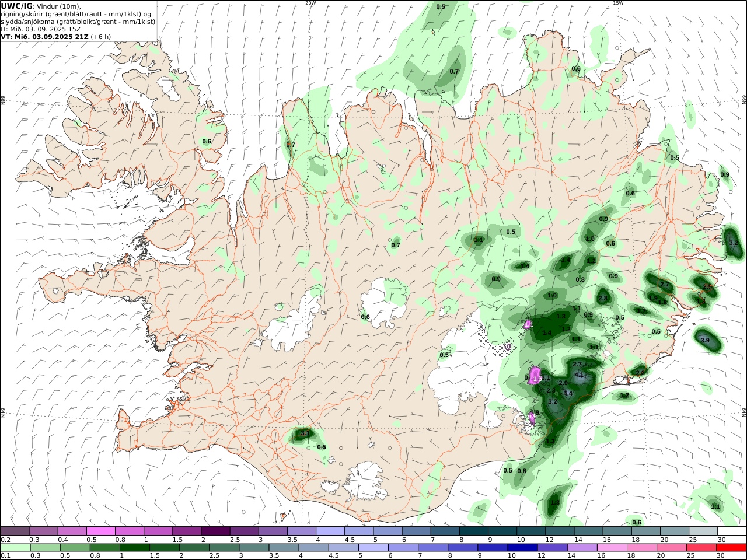
Task: Select the dark purple 2 mm snow swatch
Action: pyautogui.click(x=215, y=531)
